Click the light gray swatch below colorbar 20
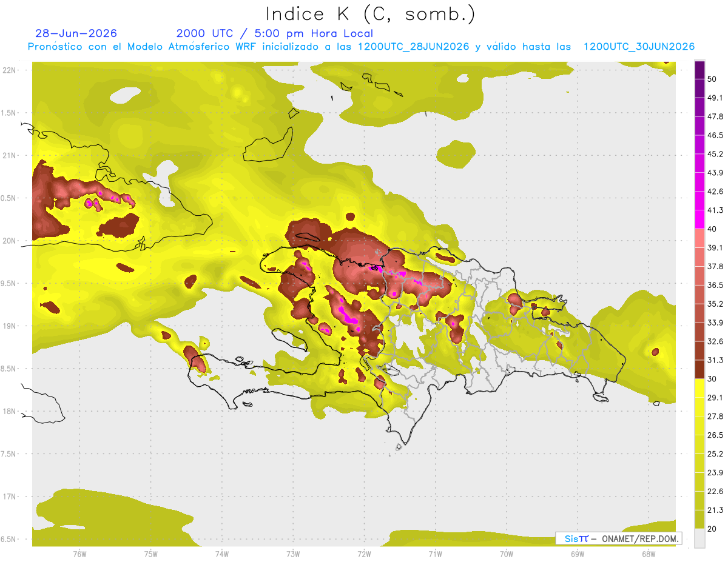This screenshot has width=728, height=562. (699, 538)
